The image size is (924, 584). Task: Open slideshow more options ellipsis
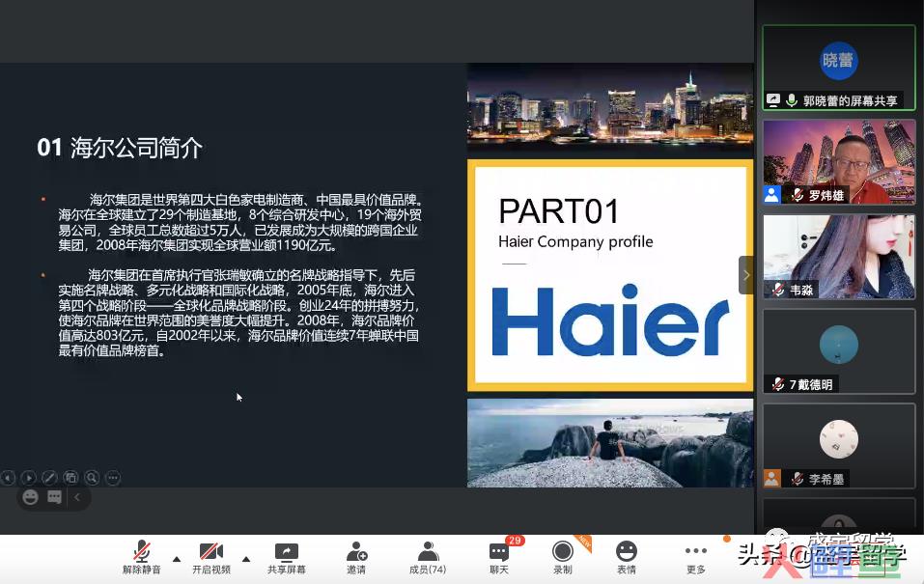[113, 478]
